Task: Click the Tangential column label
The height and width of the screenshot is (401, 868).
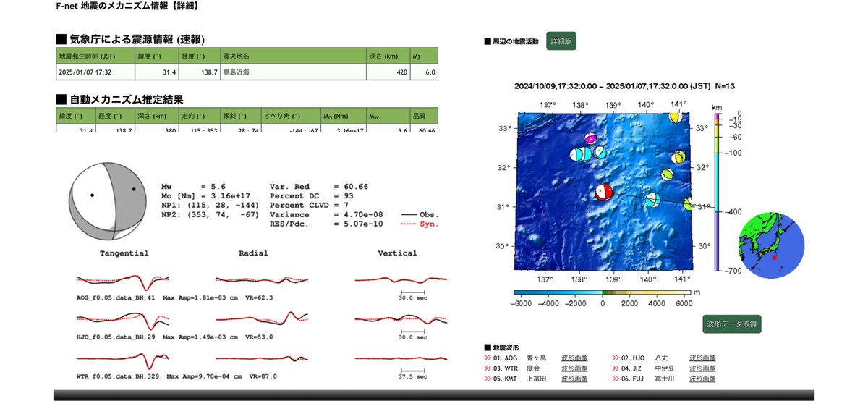Action: point(124,253)
